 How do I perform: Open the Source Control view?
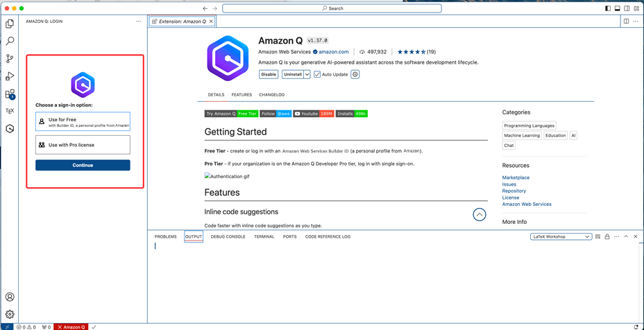(10, 59)
